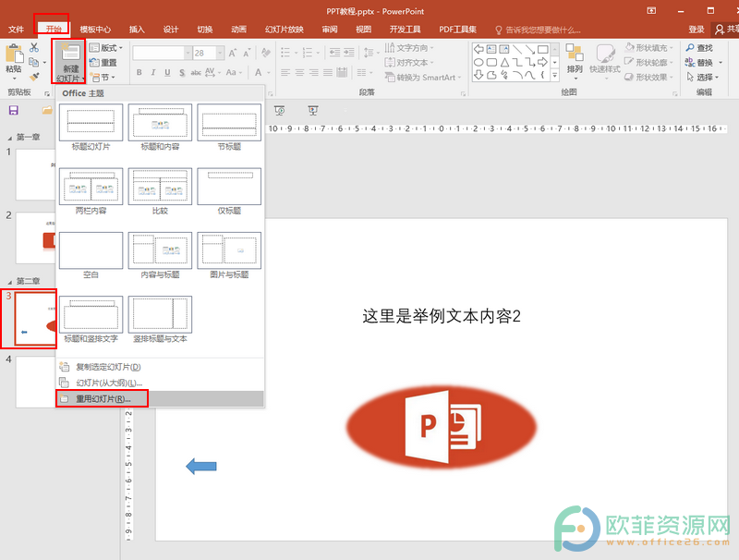Click the Increase Font Size icon
Screen dimensions: 739x560
(233, 53)
